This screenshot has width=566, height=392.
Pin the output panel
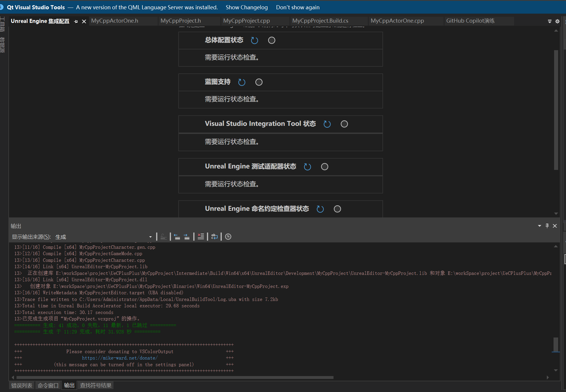pos(547,226)
